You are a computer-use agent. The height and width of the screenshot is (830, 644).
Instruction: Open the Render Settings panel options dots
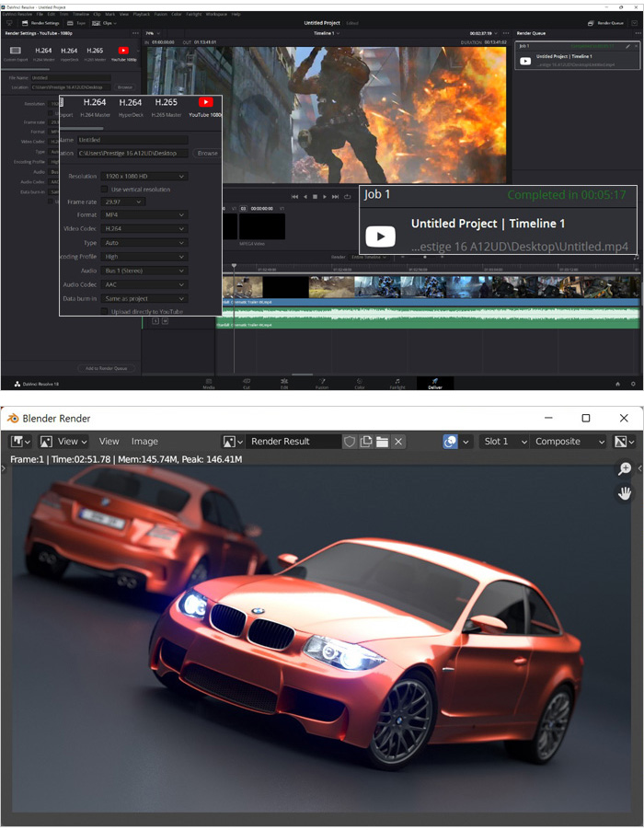pyautogui.click(x=135, y=33)
